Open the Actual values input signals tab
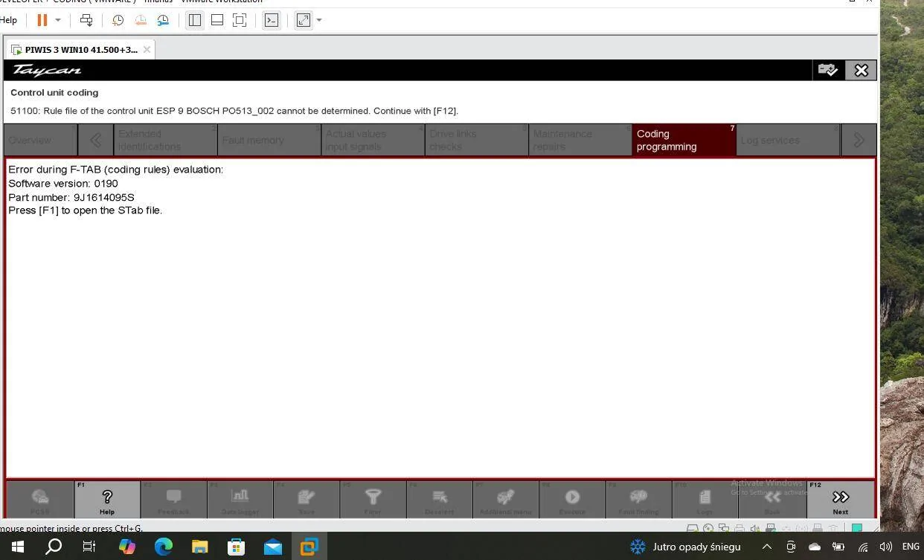 373,140
